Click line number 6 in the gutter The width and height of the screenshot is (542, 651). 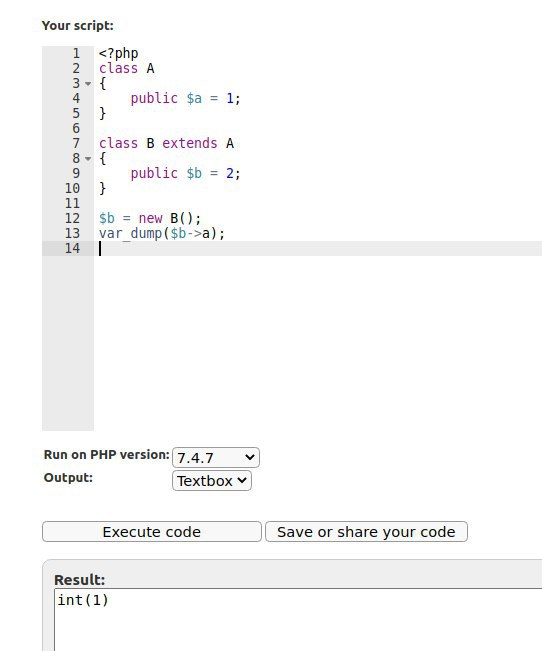[x=76, y=128]
